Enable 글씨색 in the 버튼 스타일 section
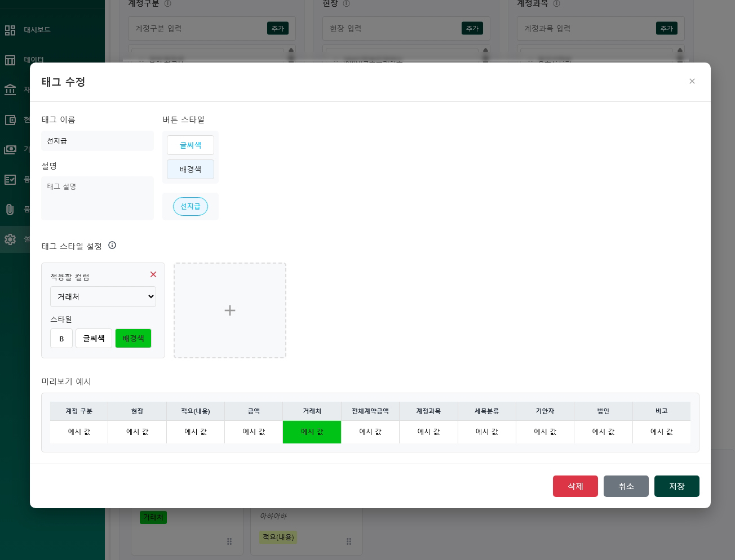This screenshot has width=735, height=560. tap(191, 145)
